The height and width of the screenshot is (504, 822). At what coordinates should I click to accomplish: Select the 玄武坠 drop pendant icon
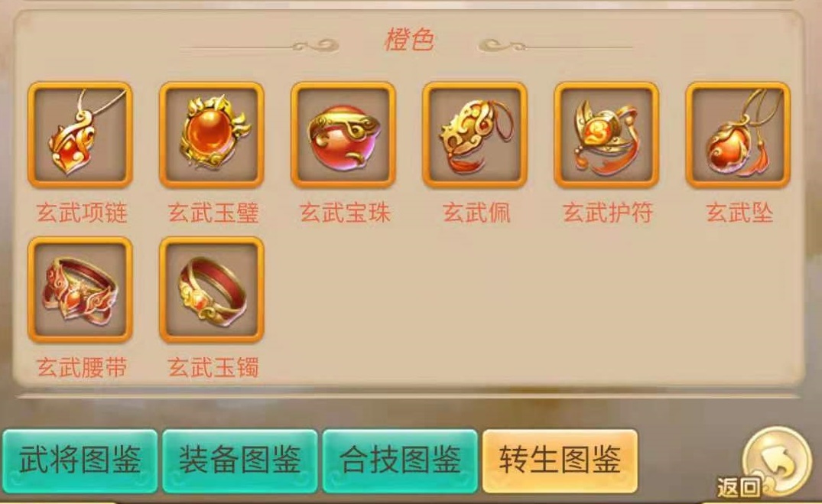tap(738, 135)
